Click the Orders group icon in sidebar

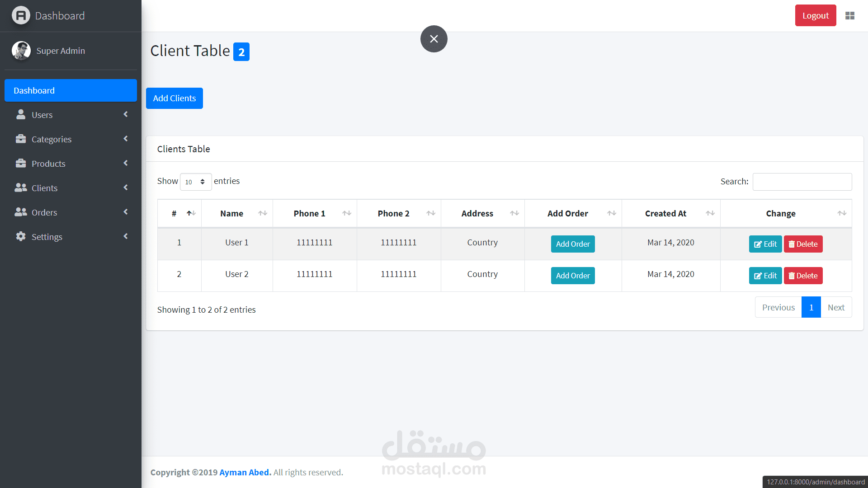pyautogui.click(x=21, y=212)
